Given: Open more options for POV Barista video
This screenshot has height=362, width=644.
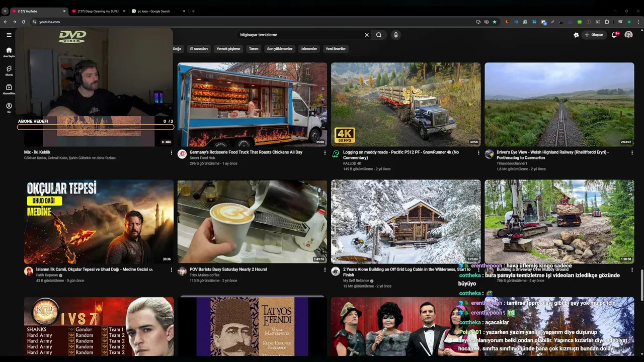Looking at the screenshot, I should (325, 270).
